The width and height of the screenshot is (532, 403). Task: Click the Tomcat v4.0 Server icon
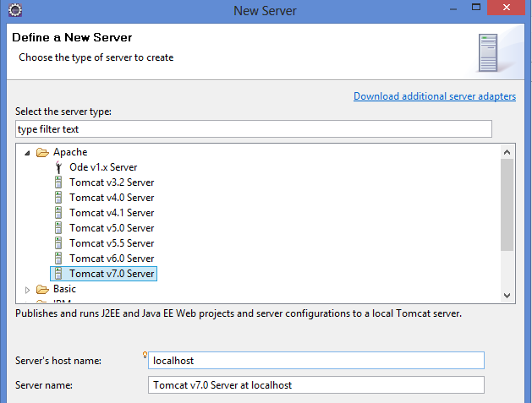58,198
